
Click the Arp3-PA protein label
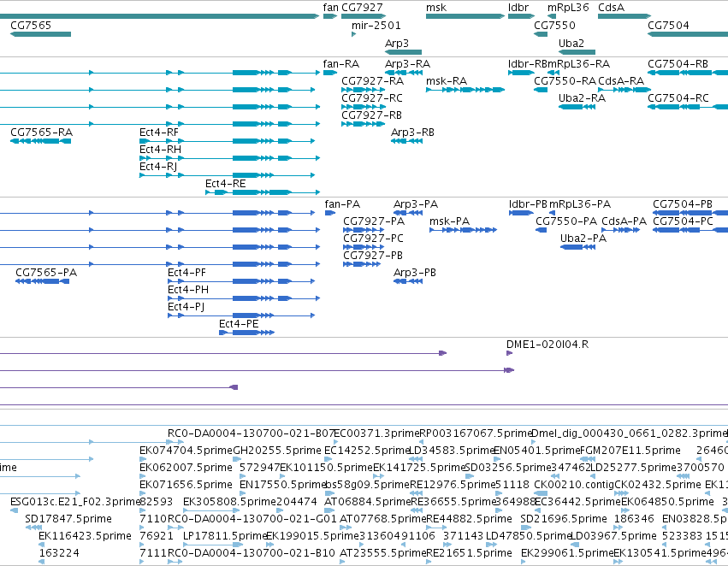pyautogui.click(x=416, y=204)
